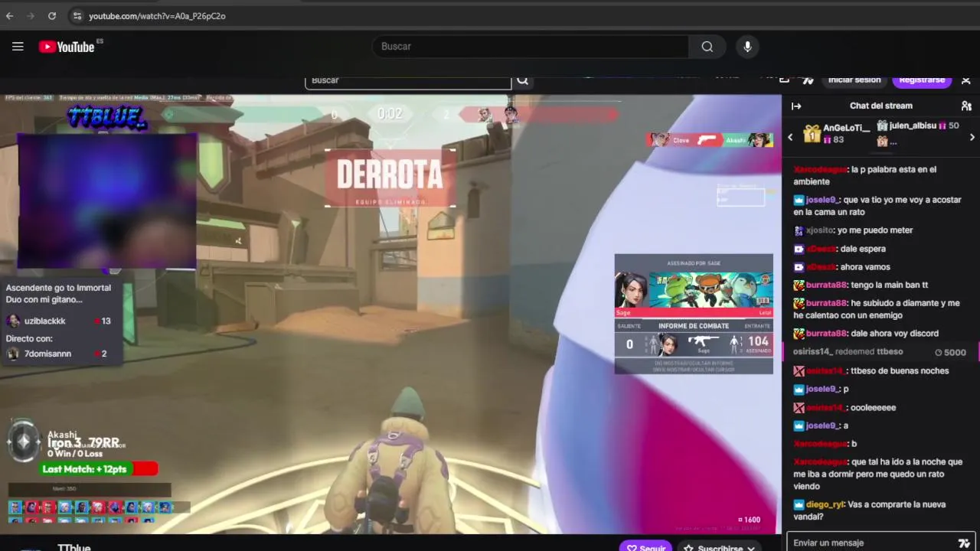Click Iron 3 79RR rank overlay
Screen dimensions: 980x551
click(x=83, y=443)
